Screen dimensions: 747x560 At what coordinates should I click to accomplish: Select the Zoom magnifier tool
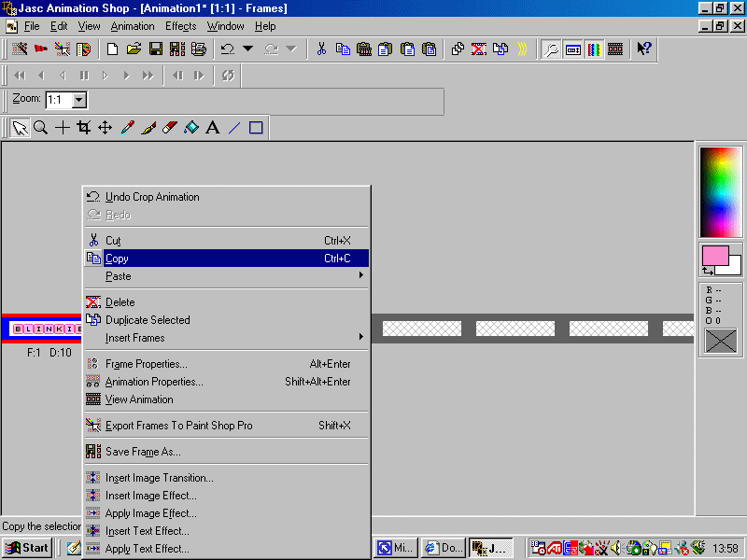(x=41, y=128)
